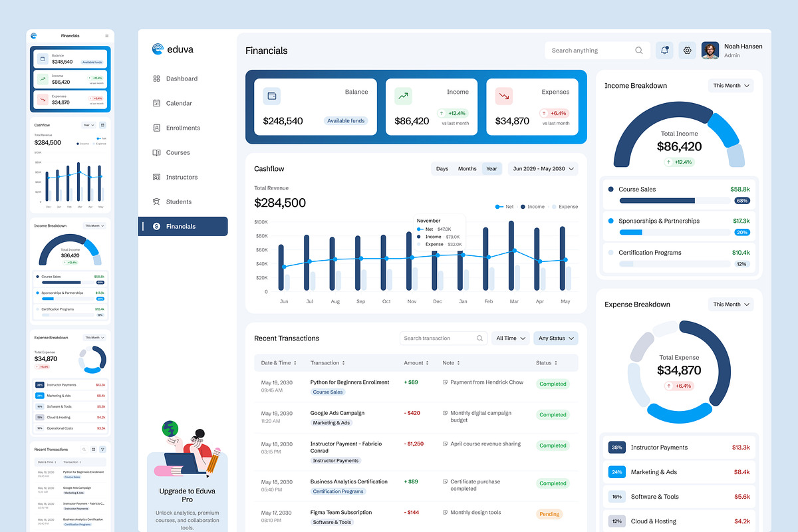
Task: Switch Cashflow view to Months
Action: [x=467, y=169]
